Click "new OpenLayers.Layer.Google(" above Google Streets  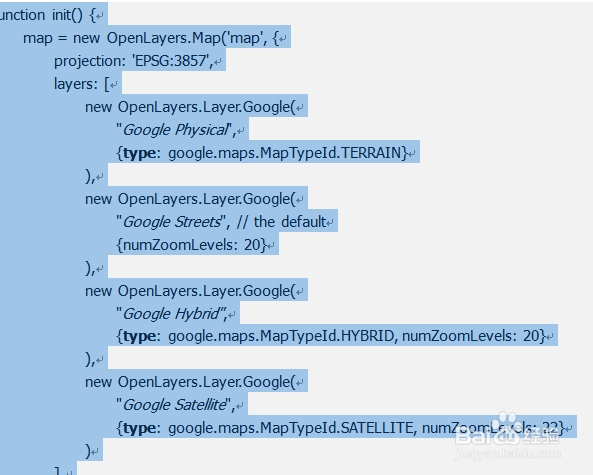(190, 199)
